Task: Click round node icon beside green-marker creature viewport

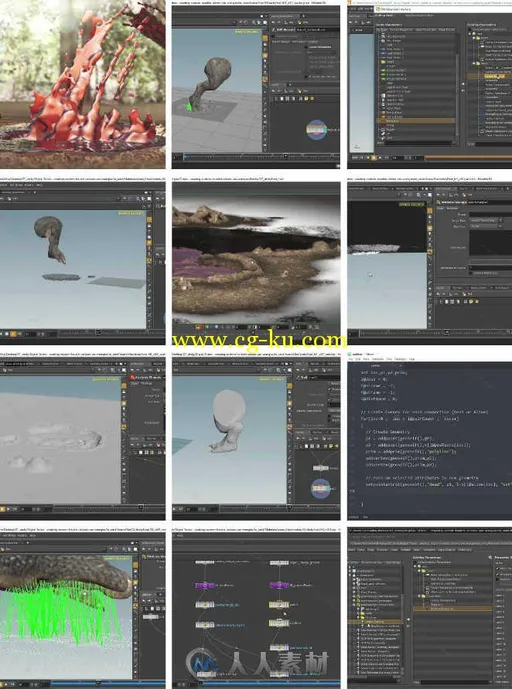Action: click(x=316, y=130)
